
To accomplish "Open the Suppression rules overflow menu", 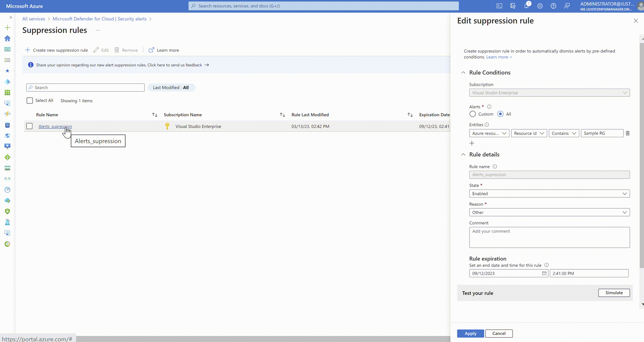I will coord(98,30).
